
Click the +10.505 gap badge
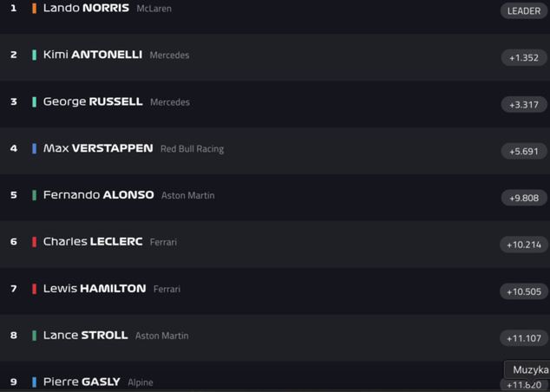[x=524, y=291]
